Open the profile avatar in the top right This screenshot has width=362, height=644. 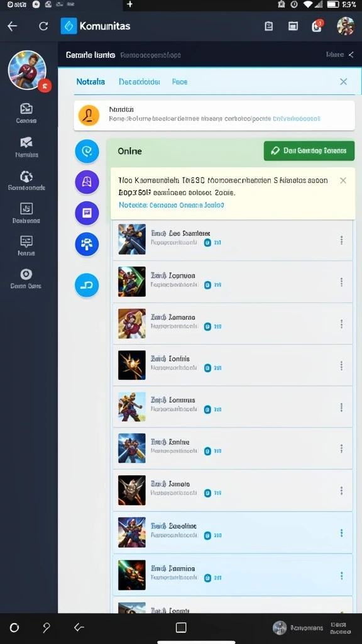point(346,26)
